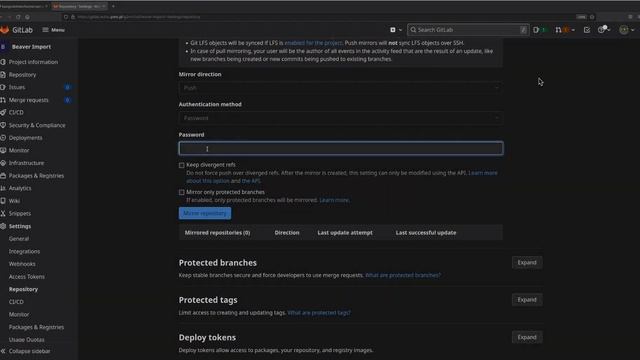Open Packages & Registries under Settings
This screenshot has height=360, width=640.
tap(36, 327)
